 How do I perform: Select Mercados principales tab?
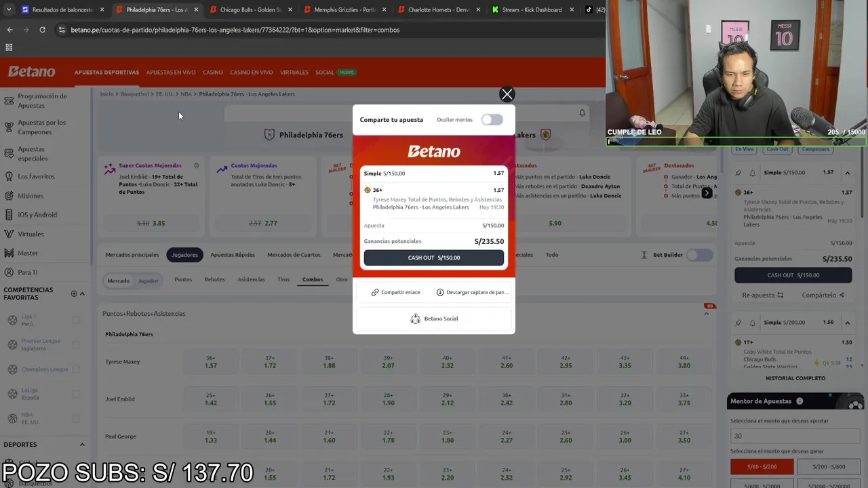click(132, 255)
